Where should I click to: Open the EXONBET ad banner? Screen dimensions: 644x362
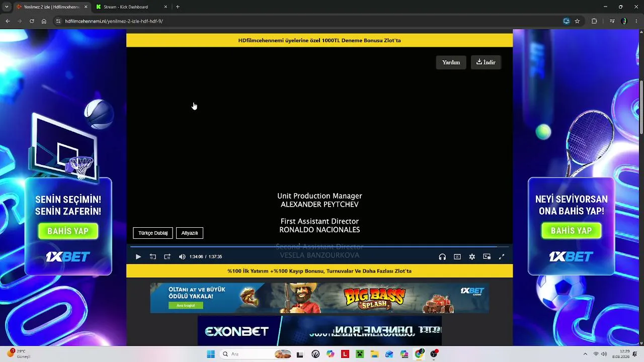(319, 331)
